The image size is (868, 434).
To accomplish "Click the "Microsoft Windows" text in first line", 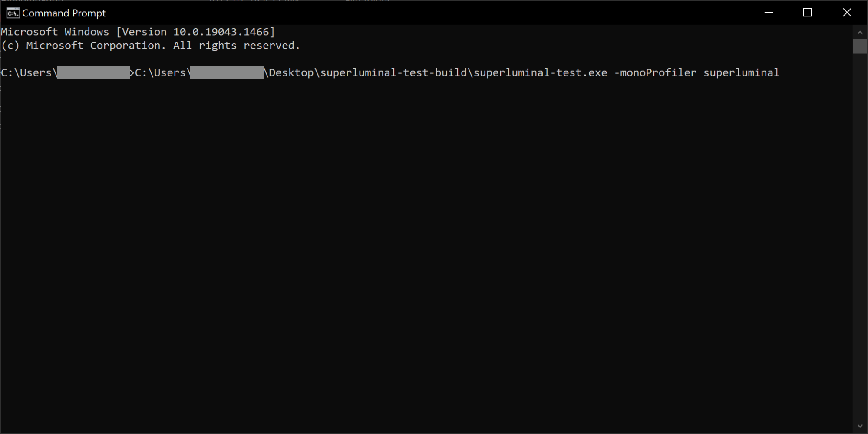I will (55, 32).
